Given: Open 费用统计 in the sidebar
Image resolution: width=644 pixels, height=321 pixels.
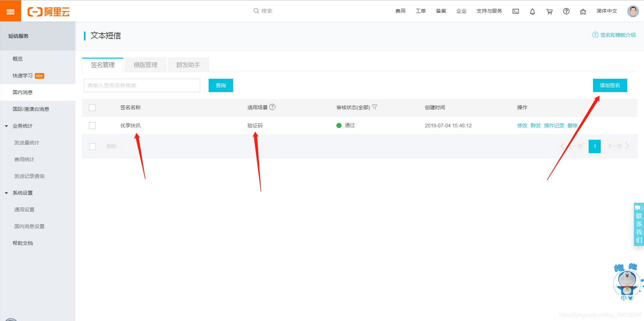Looking at the screenshot, I should (x=24, y=159).
